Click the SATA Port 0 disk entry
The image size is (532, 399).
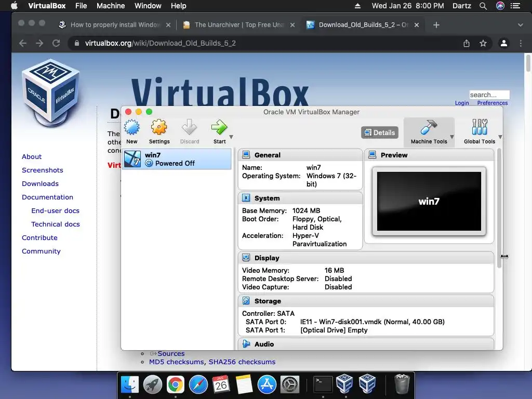372,322
